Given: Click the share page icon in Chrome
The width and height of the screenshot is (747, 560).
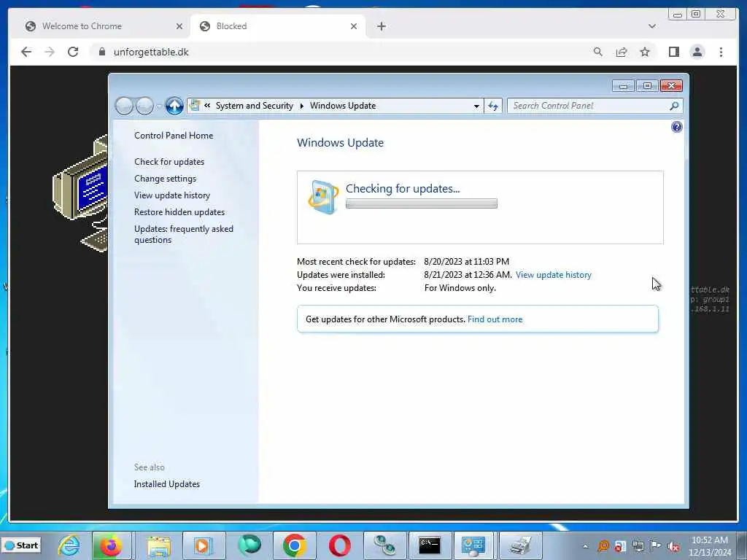Looking at the screenshot, I should click(x=622, y=52).
